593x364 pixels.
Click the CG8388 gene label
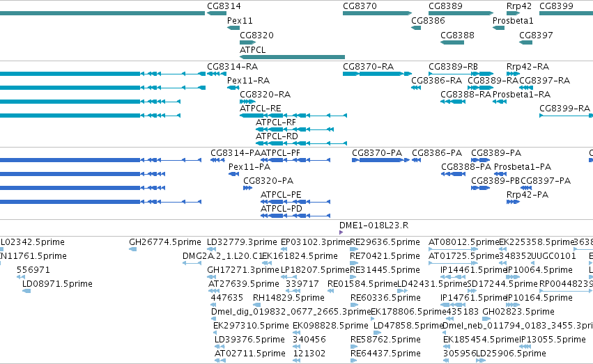[458, 35]
